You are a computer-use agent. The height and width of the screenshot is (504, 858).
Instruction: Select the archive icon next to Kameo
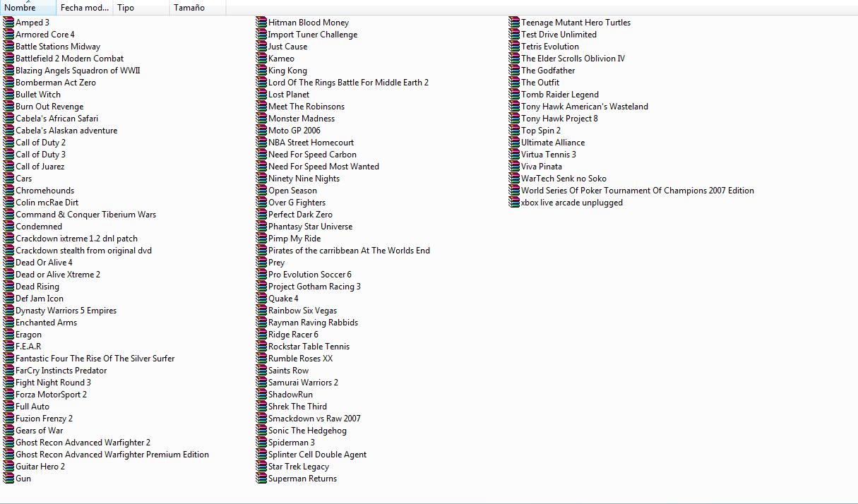261,59
